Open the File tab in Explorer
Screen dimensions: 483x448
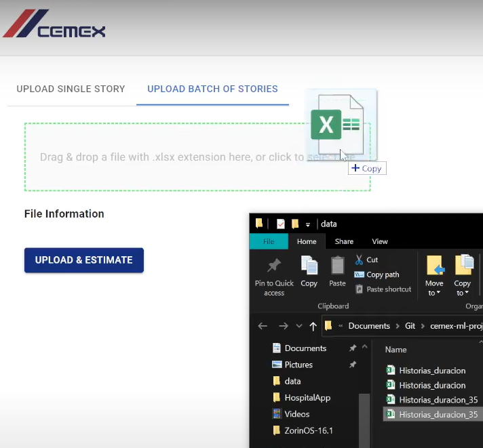(269, 241)
